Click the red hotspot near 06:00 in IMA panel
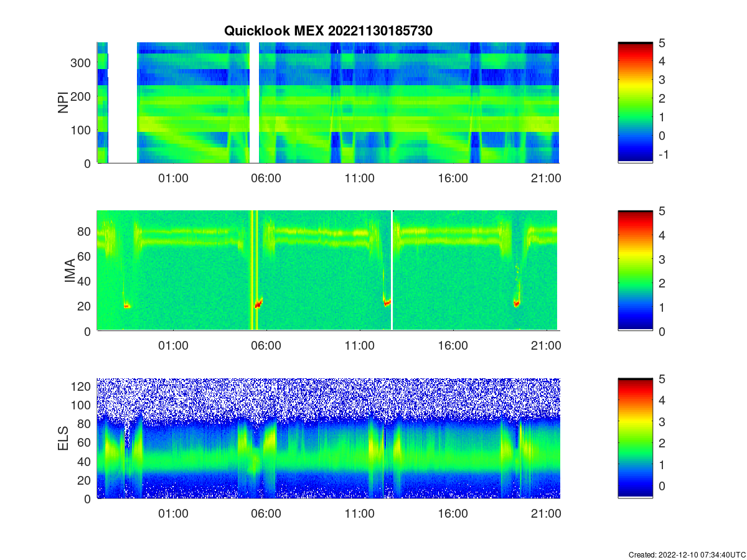 coord(258,304)
